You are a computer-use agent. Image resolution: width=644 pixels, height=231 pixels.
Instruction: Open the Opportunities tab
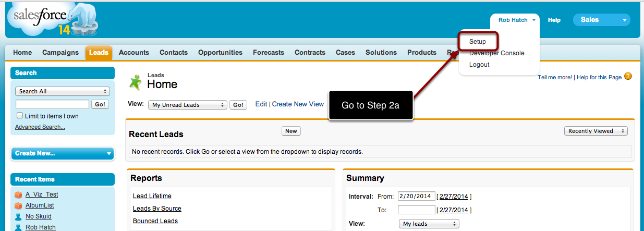[220, 52]
